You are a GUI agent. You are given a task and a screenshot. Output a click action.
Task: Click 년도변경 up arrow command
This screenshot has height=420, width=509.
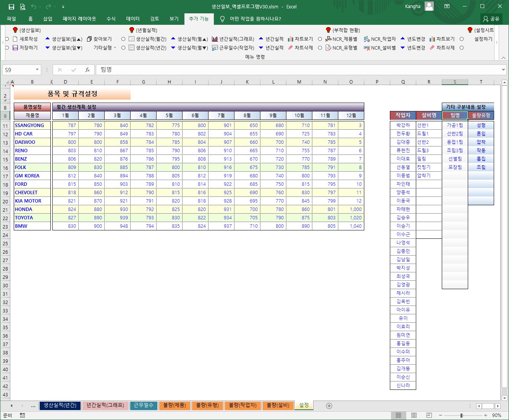pos(413,39)
